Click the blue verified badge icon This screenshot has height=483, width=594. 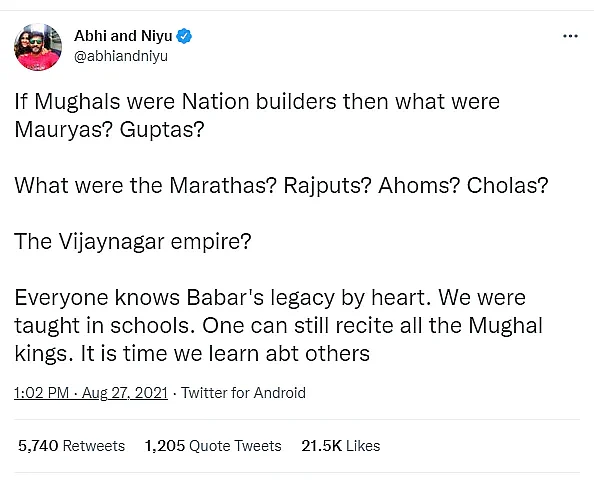click(x=184, y=36)
